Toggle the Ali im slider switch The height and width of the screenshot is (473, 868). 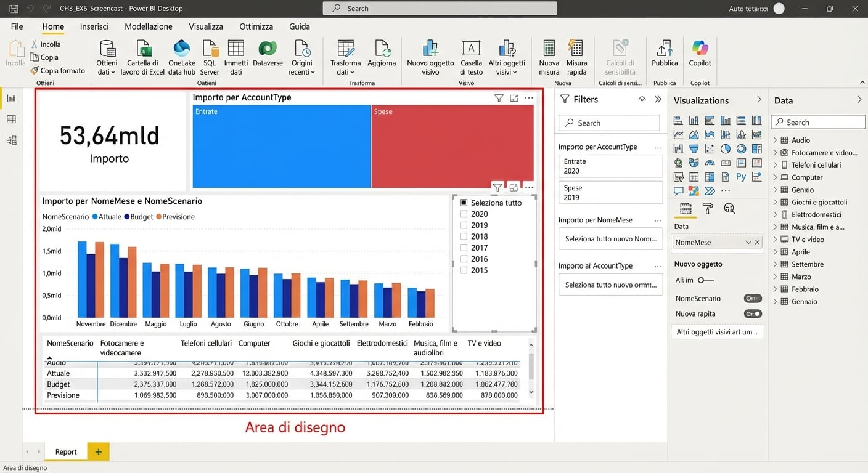[705, 280]
